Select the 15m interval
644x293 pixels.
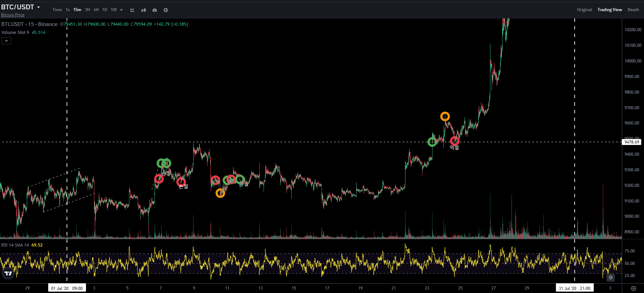pyautogui.click(x=77, y=10)
